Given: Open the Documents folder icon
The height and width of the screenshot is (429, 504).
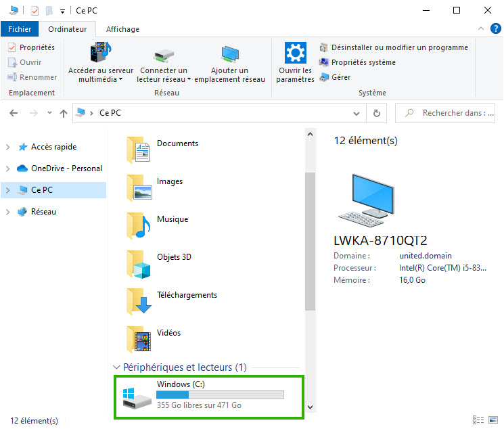Looking at the screenshot, I should pos(138,150).
